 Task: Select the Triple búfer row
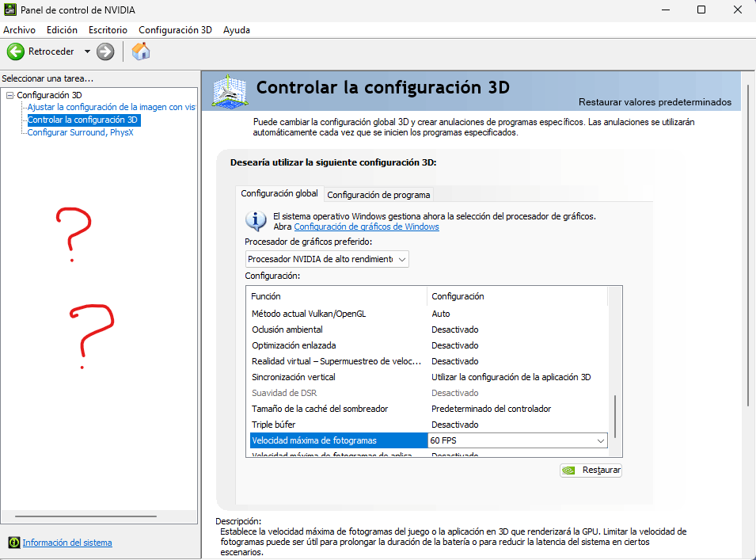tap(428, 425)
